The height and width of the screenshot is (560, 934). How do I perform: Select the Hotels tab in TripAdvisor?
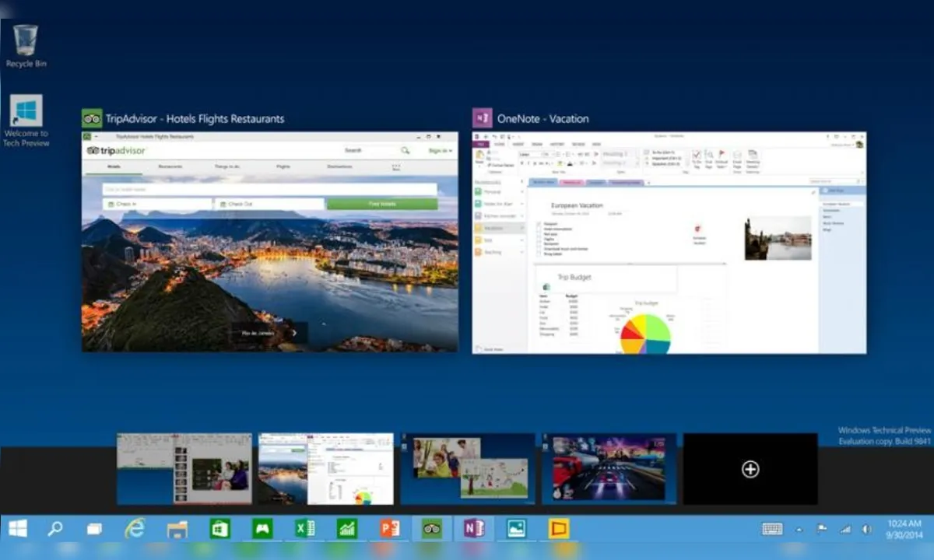tap(114, 166)
